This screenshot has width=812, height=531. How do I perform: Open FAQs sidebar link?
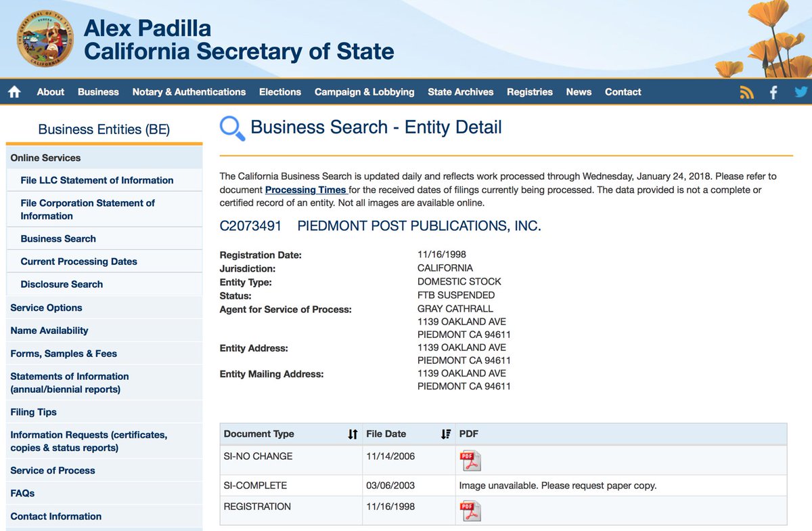pyautogui.click(x=22, y=493)
